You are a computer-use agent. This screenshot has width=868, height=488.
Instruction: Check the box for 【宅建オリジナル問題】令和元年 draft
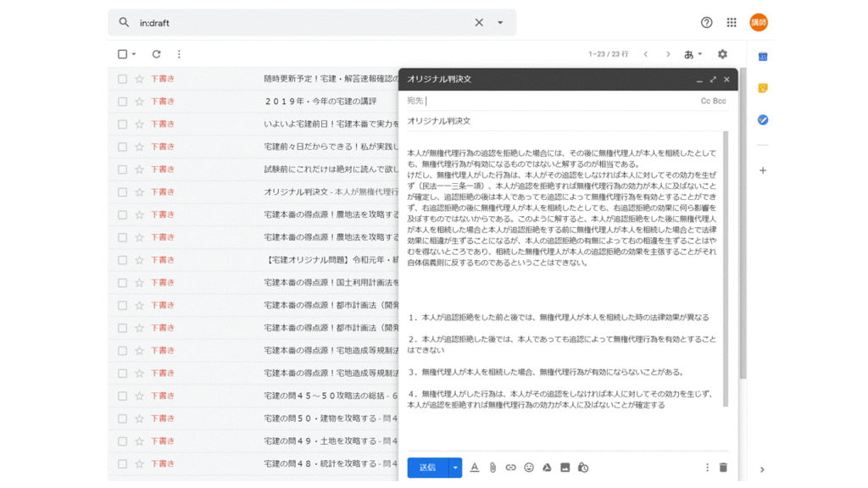[x=122, y=260]
